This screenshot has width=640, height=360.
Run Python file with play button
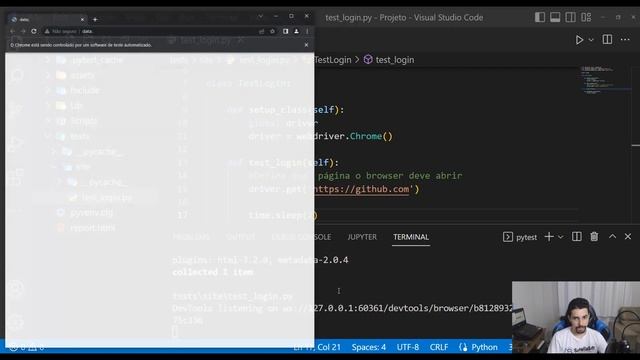[579, 40]
